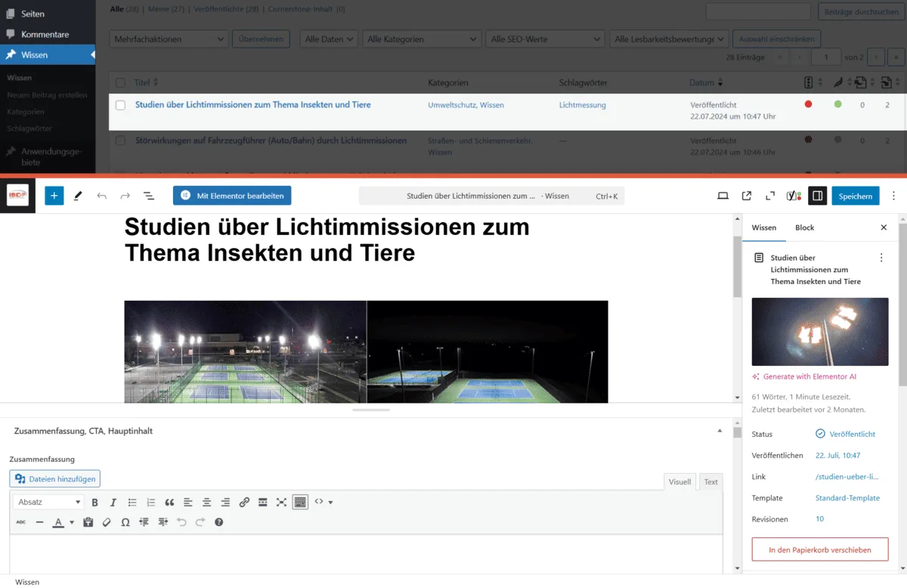Switch preview device with laptop icon
This screenshot has height=588, width=907.
[723, 196]
